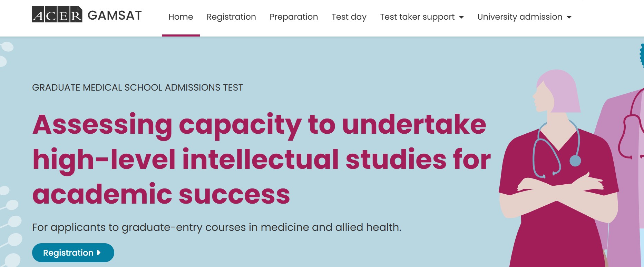Open the Registration menu item in navbar
Viewport: 644px width, 267px height.
(x=231, y=17)
